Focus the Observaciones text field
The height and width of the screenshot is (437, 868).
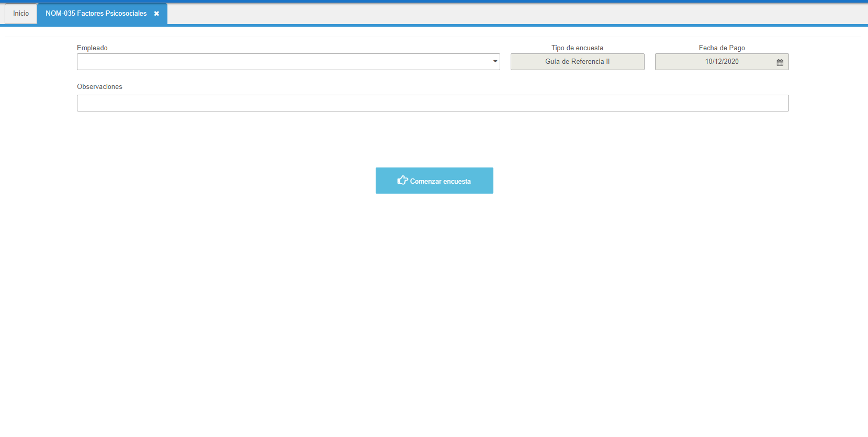[x=433, y=103]
